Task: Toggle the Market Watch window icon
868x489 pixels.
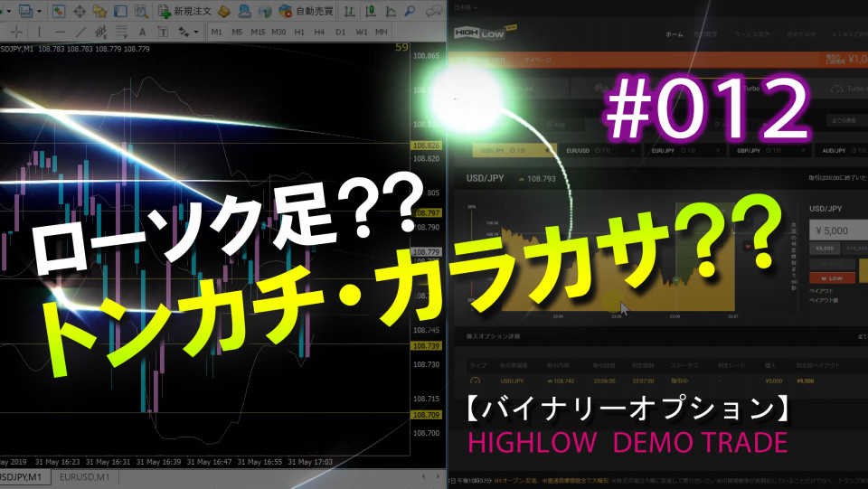Action: pos(59,11)
